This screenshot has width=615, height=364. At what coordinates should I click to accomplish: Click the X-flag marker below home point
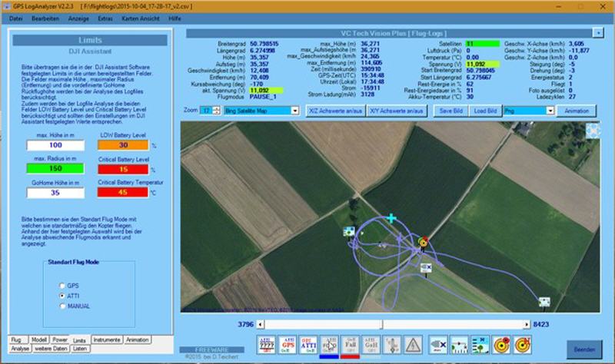[426, 268]
